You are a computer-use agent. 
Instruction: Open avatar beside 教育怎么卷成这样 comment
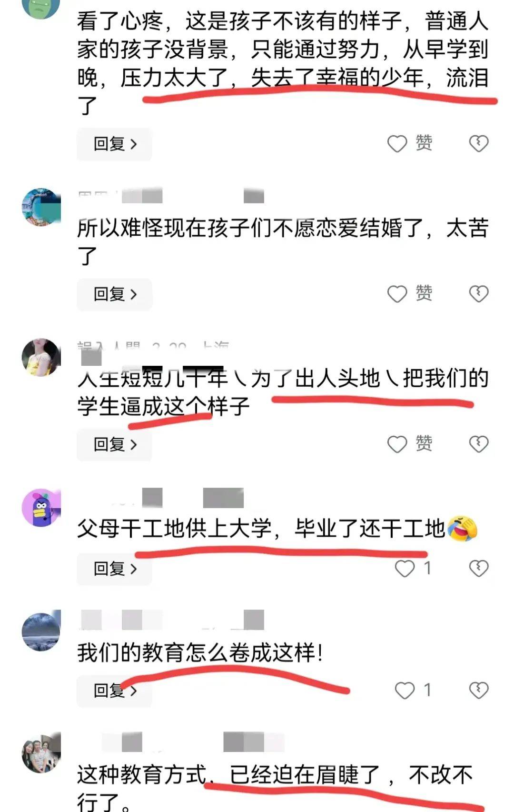[41, 632]
